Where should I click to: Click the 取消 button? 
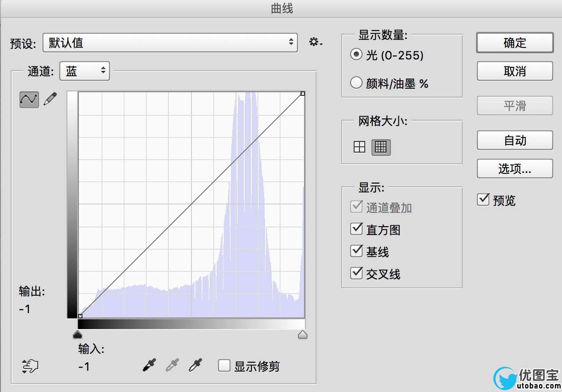click(x=515, y=71)
